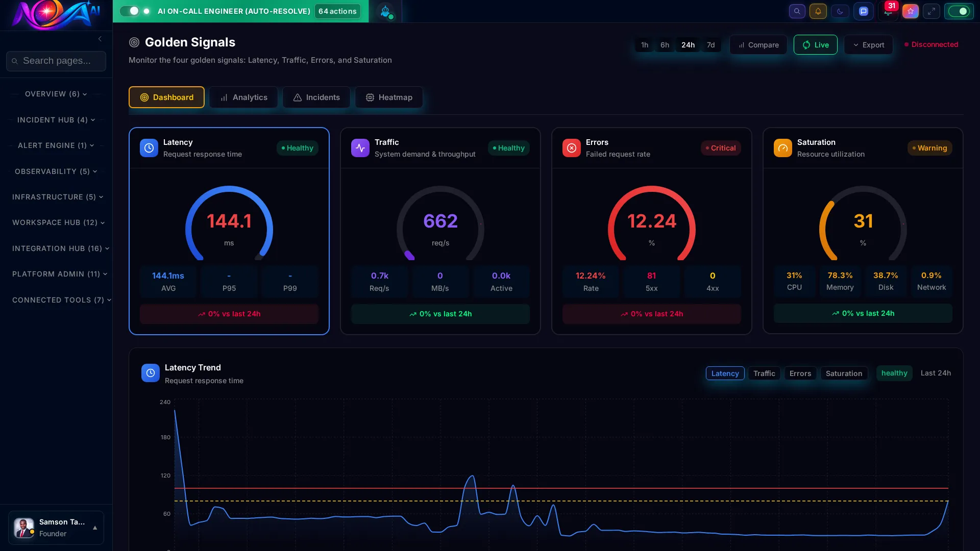Toggle the green switch at top right

pyautogui.click(x=959, y=11)
